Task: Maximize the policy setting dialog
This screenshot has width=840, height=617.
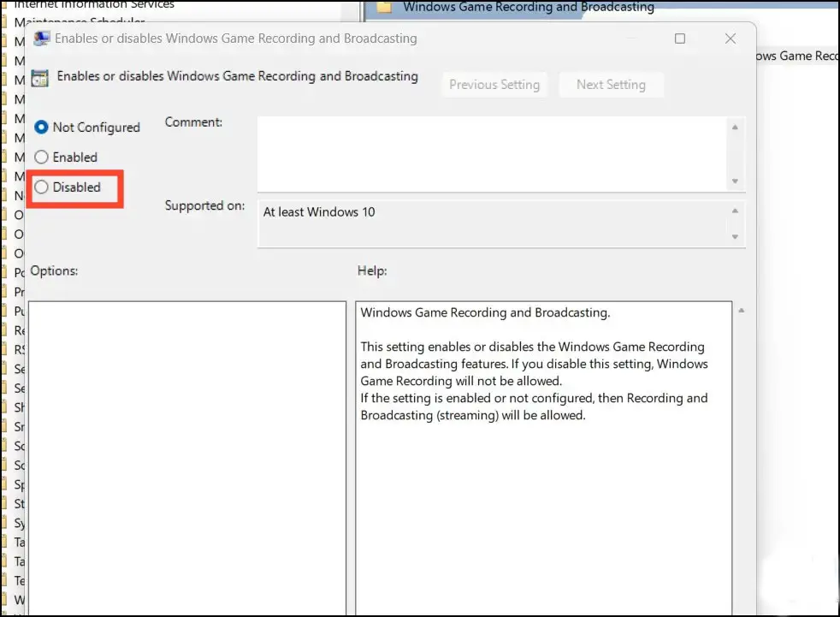Action: (680, 39)
